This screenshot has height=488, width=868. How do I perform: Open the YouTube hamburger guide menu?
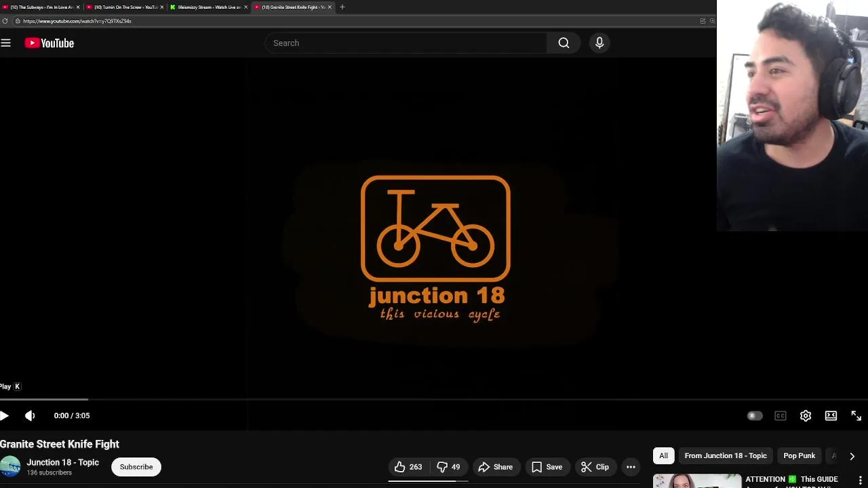pos(6,43)
